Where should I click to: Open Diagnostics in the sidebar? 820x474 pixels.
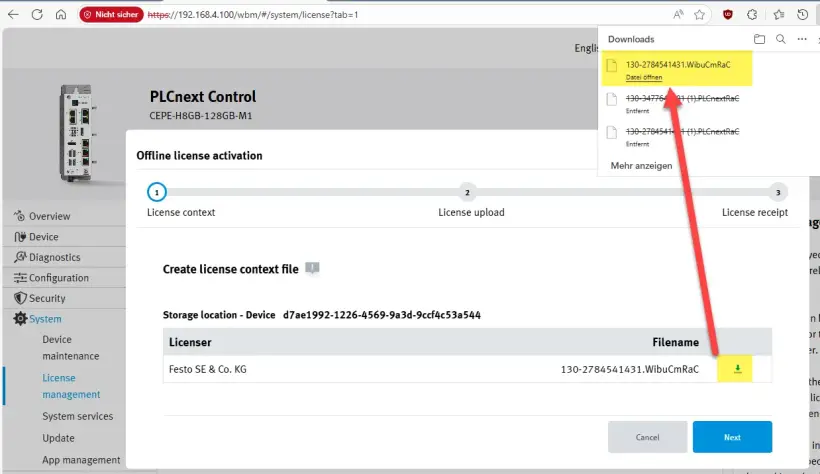pyautogui.click(x=54, y=257)
